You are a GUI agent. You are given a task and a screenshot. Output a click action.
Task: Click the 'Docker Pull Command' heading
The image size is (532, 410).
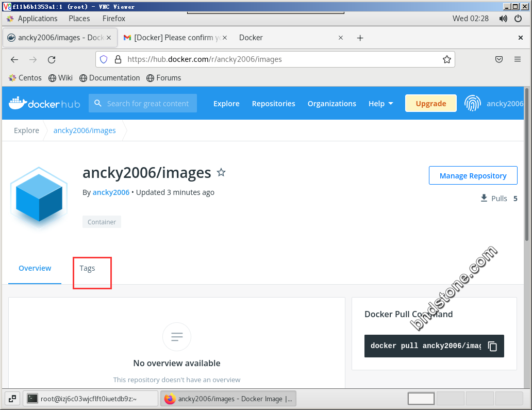408,314
